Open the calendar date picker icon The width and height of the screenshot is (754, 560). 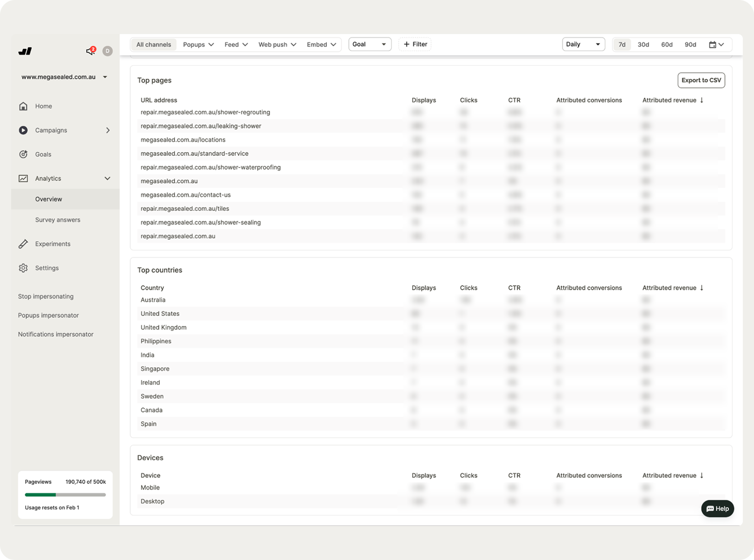click(x=716, y=45)
